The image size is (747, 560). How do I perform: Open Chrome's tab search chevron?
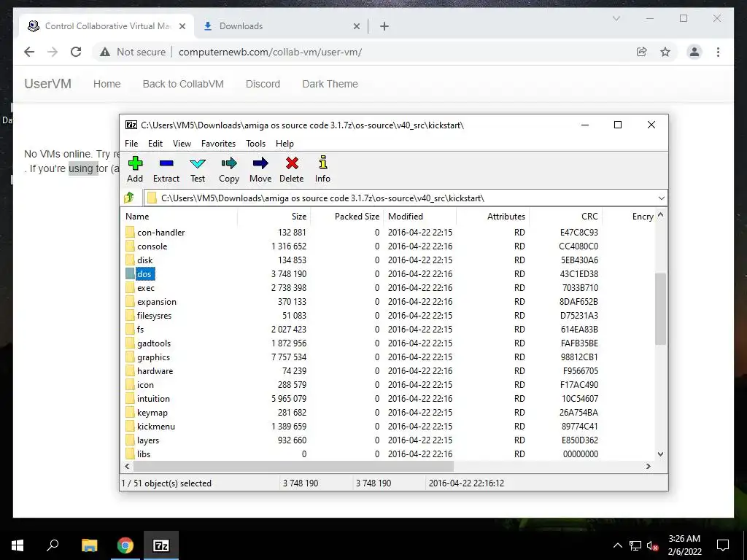616,18
